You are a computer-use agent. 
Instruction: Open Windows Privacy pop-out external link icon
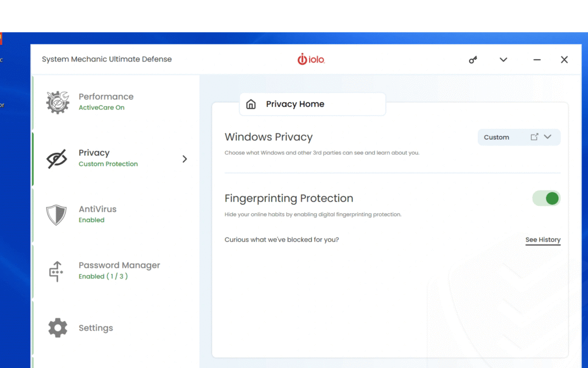[x=535, y=137]
